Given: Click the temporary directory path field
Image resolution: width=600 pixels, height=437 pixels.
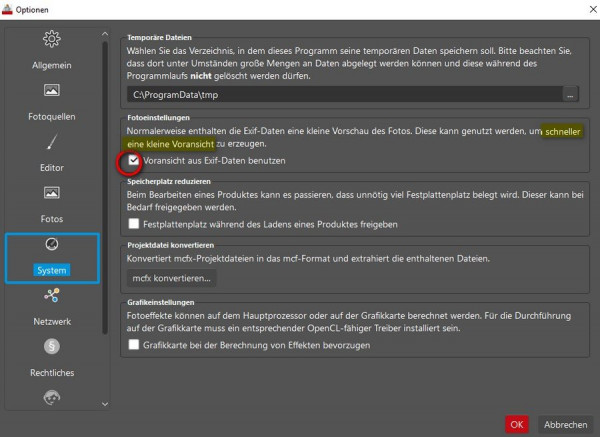Looking at the screenshot, I should click(x=343, y=95).
